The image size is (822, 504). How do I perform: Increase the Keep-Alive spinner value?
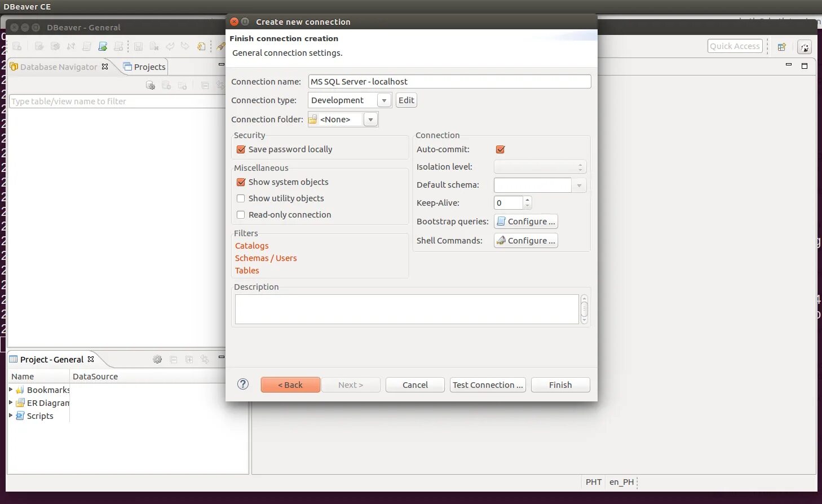click(527, 200)
